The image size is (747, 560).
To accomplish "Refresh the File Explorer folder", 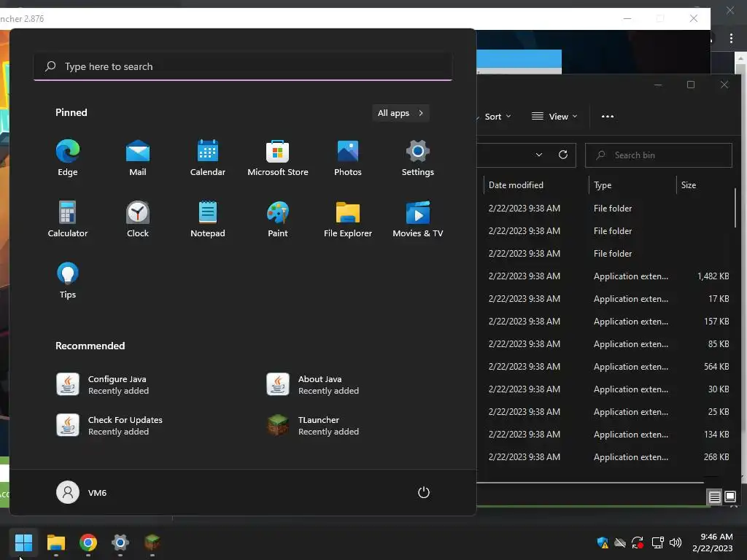I will (562, 155).
